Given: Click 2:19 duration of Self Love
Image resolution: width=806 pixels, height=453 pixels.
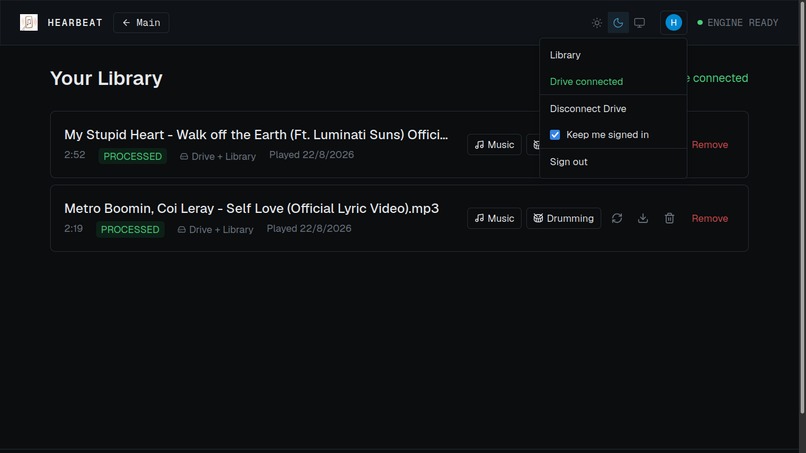Looking at the screenshot, I should (x=74, y=228).
